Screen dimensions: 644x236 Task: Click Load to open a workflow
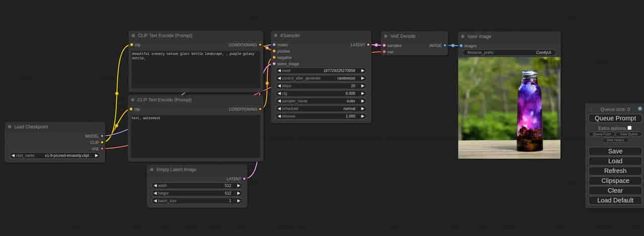pyautogui.click(x=615, y=161)
